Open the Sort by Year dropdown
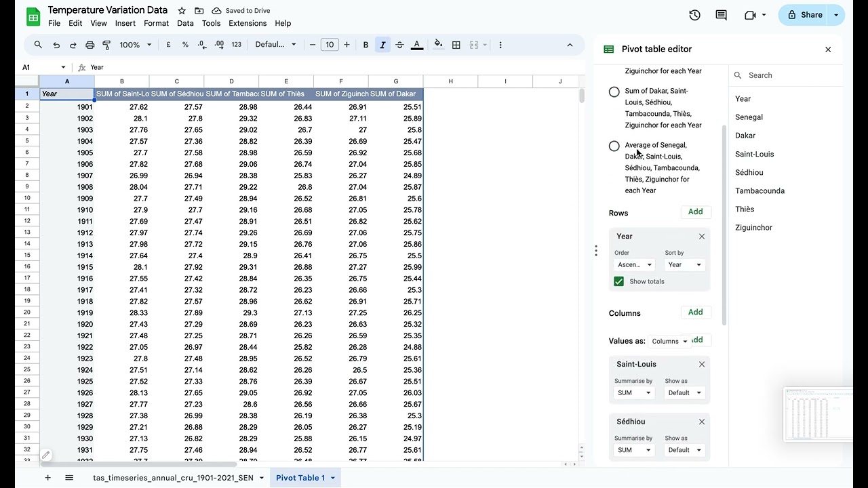This screenshot has height=488, width=868. coord(685,265)
